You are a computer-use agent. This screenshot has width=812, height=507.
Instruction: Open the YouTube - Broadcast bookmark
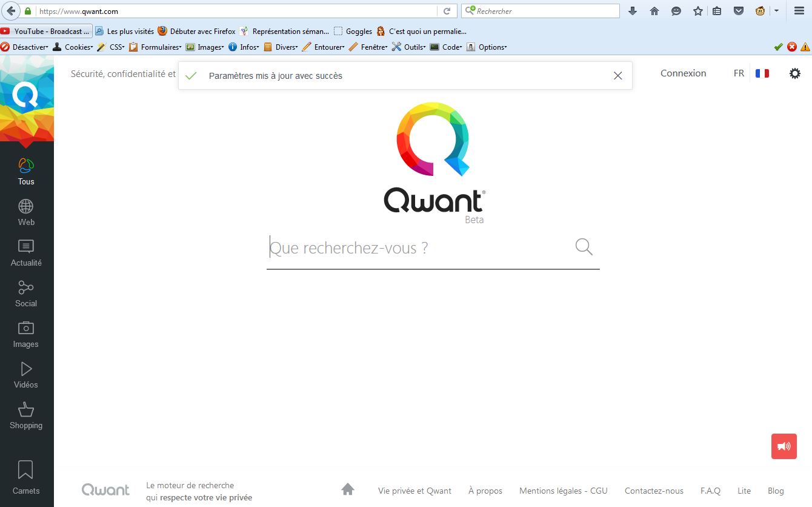(45, 31)
